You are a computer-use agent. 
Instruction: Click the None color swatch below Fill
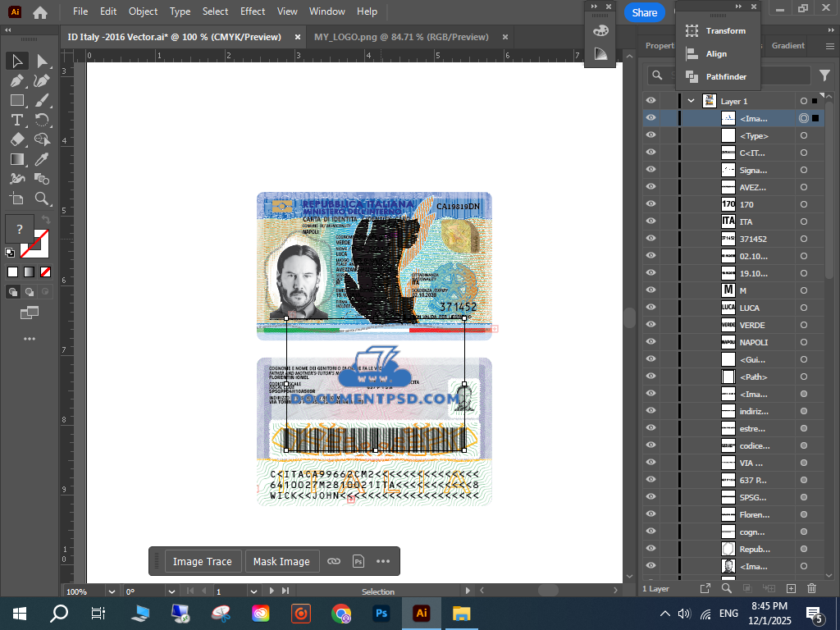point(46,272)
